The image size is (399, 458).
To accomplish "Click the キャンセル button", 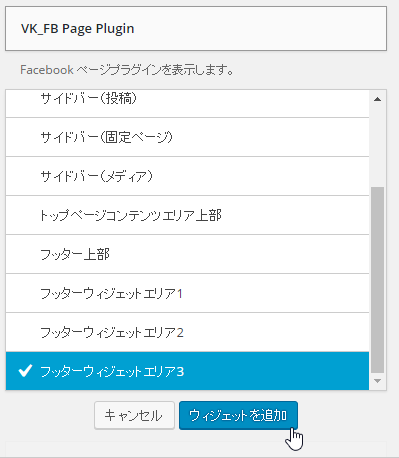I will point(134,415).
